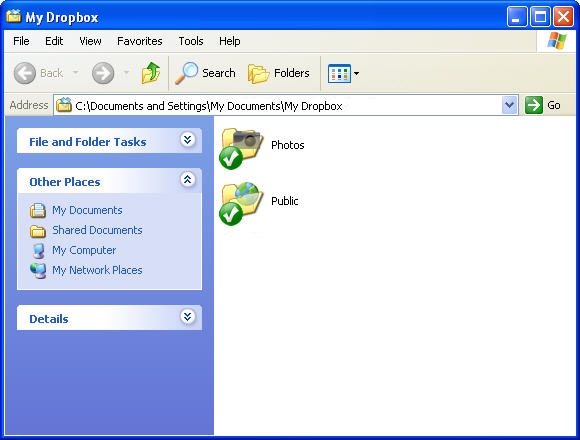580x440 pixels.
Task: Go to My Documents link
Action: click(x=87, y=210)
